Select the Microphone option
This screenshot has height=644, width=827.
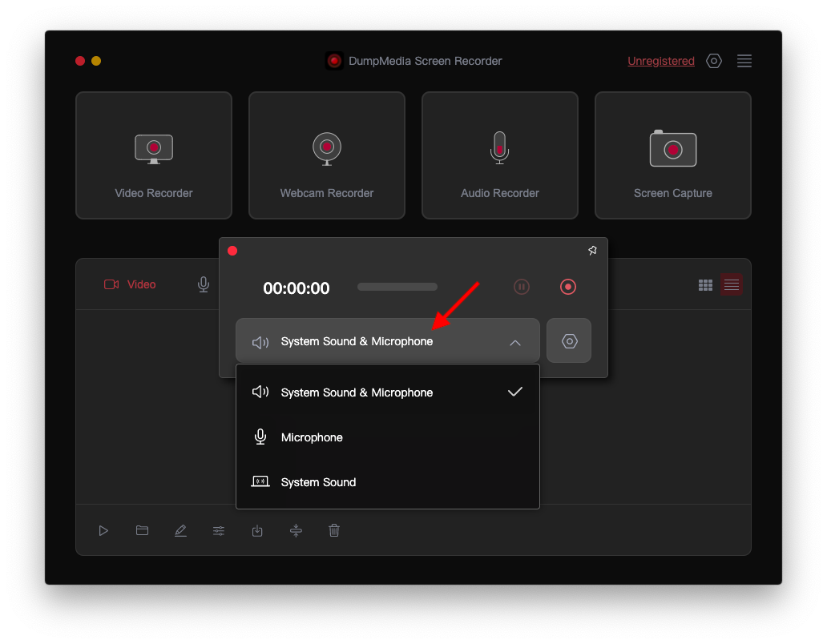point(388,437)
